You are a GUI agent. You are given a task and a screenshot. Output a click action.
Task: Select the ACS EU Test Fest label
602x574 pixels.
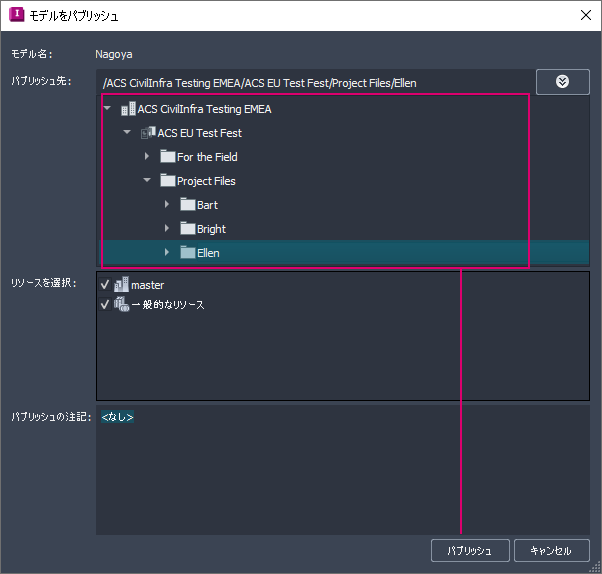pyautogui.click(x=200, y=133)
